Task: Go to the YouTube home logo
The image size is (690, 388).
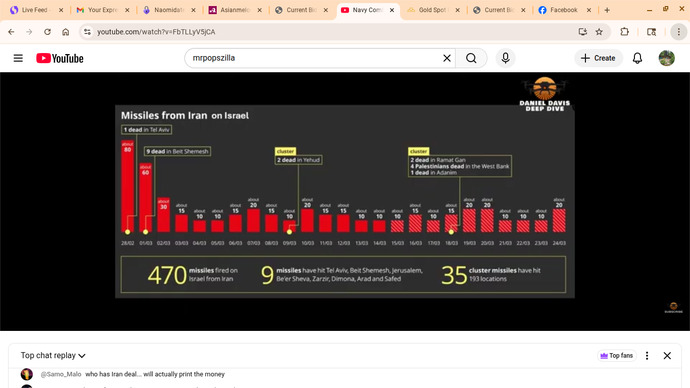Action: point(60,58)
